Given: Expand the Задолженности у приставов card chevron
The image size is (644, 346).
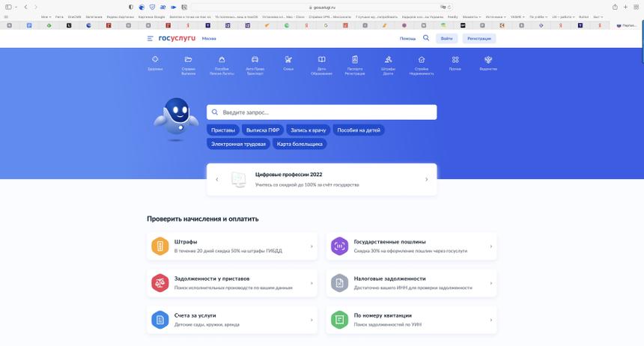Looking at the screenshot, I should [312, 283].
